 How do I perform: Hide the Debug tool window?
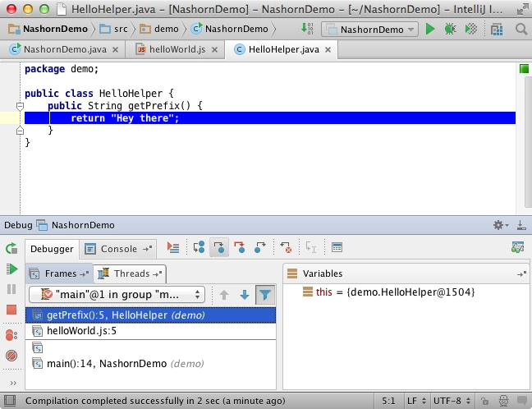tap(521, 225)
